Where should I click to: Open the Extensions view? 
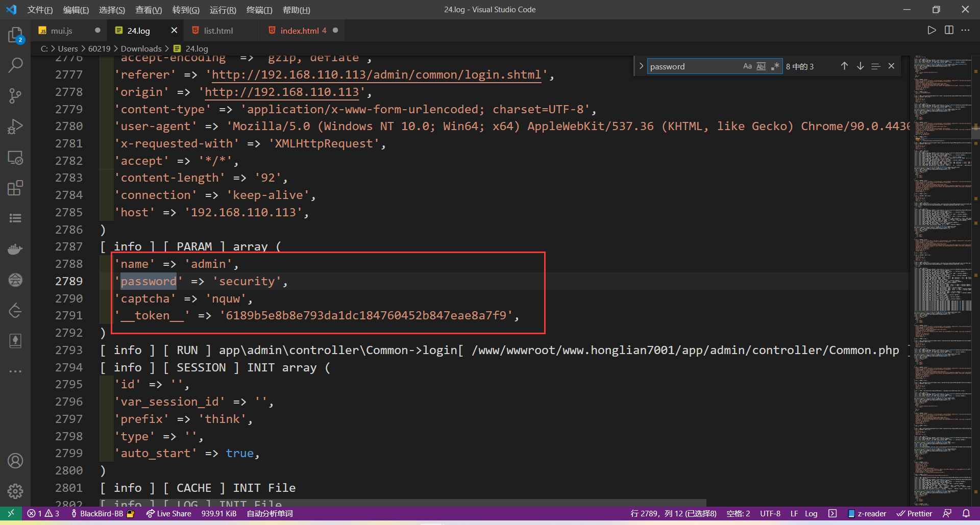[15, 188]
